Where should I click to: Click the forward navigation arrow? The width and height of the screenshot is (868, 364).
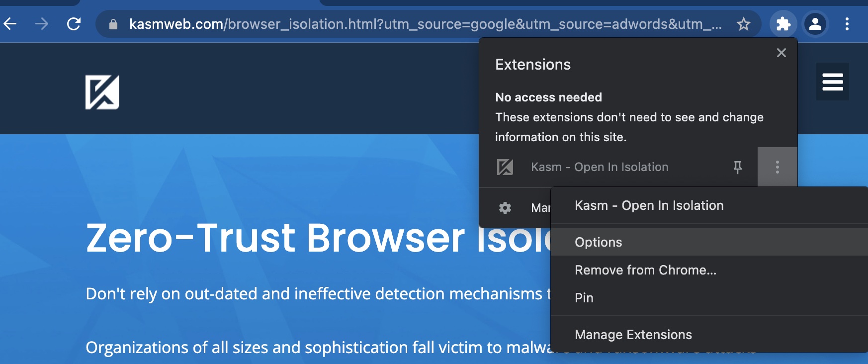[42, 23]
